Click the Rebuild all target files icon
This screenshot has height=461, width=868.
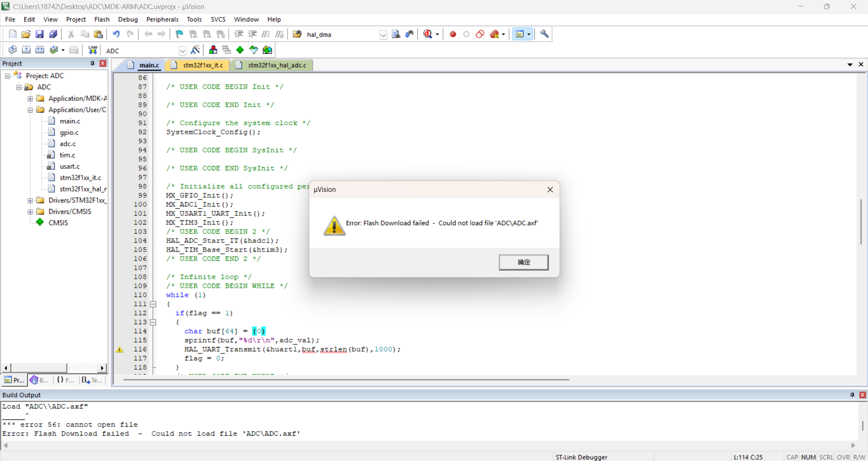pos(40,50)
